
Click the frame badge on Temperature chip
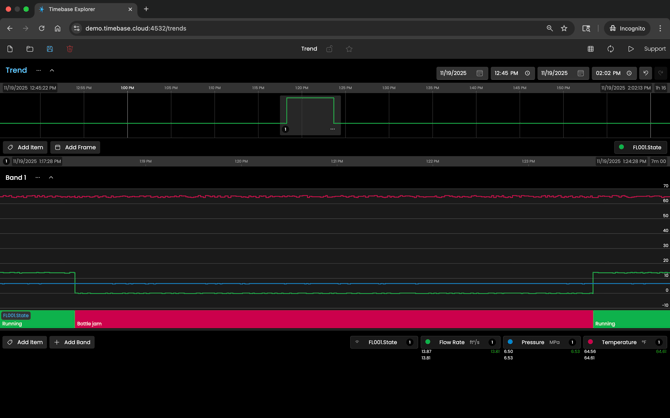pos(658,342)
